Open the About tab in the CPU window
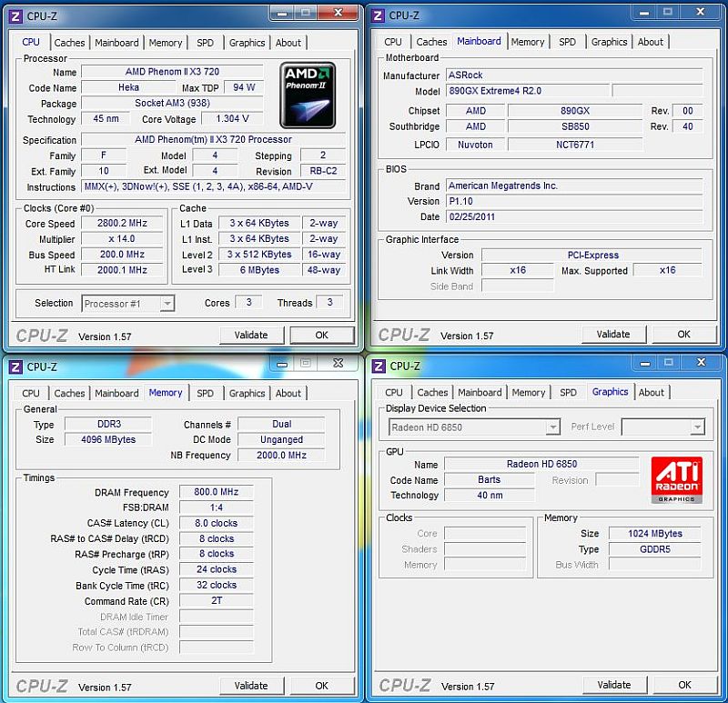 (x=288, y=43)
